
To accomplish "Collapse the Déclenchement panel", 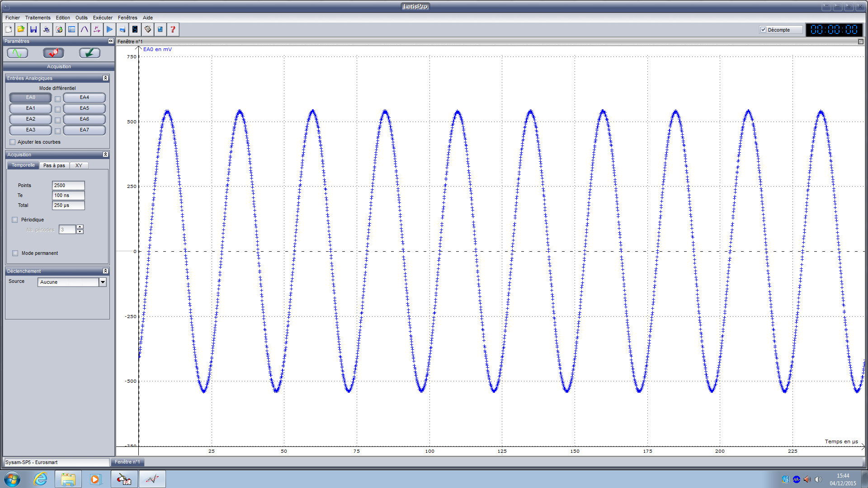I will (x=105, y=271).
